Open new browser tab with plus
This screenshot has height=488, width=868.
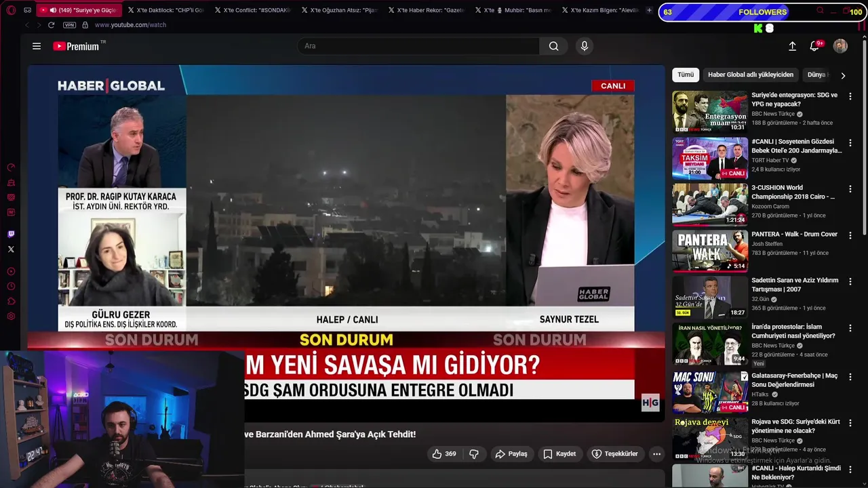pos(649,10)
